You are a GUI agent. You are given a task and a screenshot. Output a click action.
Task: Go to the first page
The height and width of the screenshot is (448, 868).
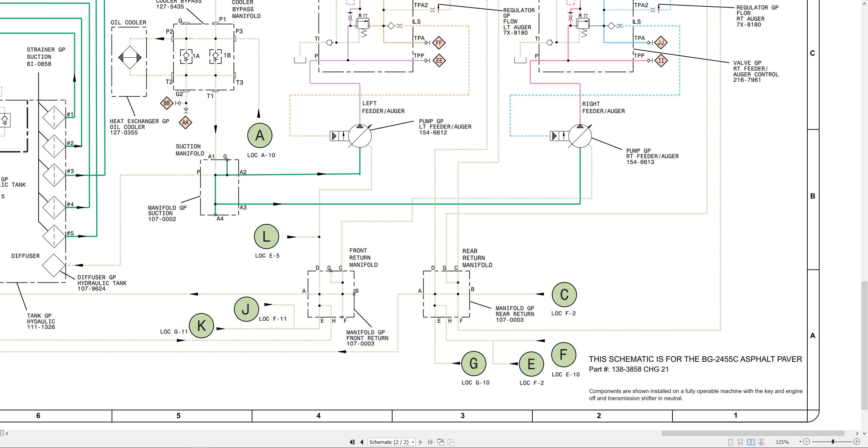[352, 442]
